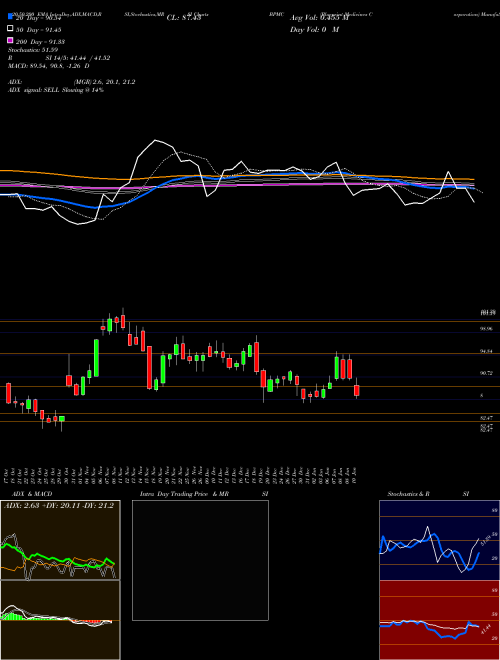Click the ADX signal: SELL Slowing text
The height and width of the screenshot is (660, 500).
56,90
